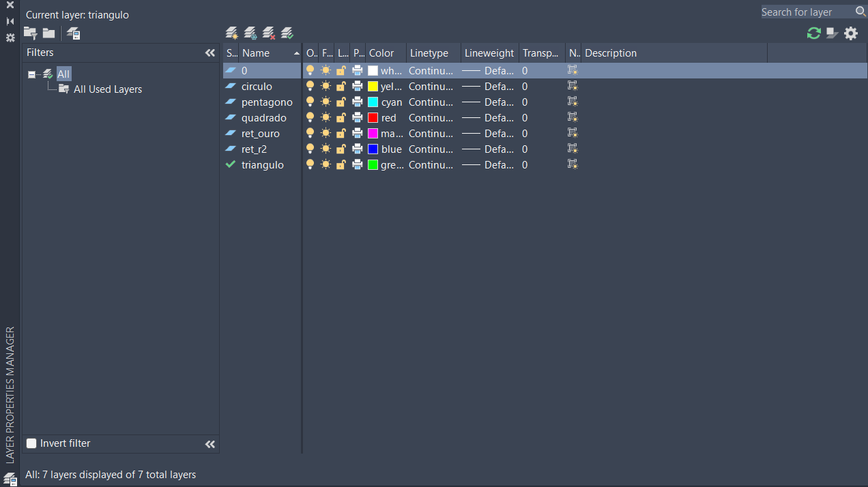Click New Layer VP Frozen icon
Viewport: 868px width, 487px height.
pyautogui.click(x=250, y=33)
